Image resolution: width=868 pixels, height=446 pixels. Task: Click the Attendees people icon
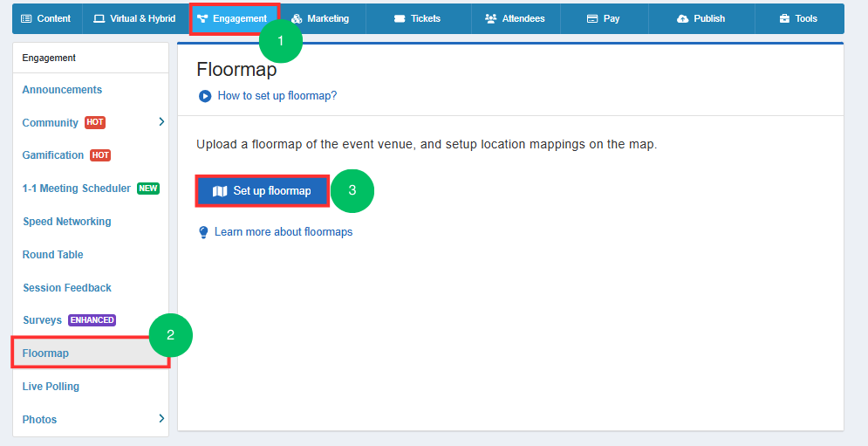[490, 19]
